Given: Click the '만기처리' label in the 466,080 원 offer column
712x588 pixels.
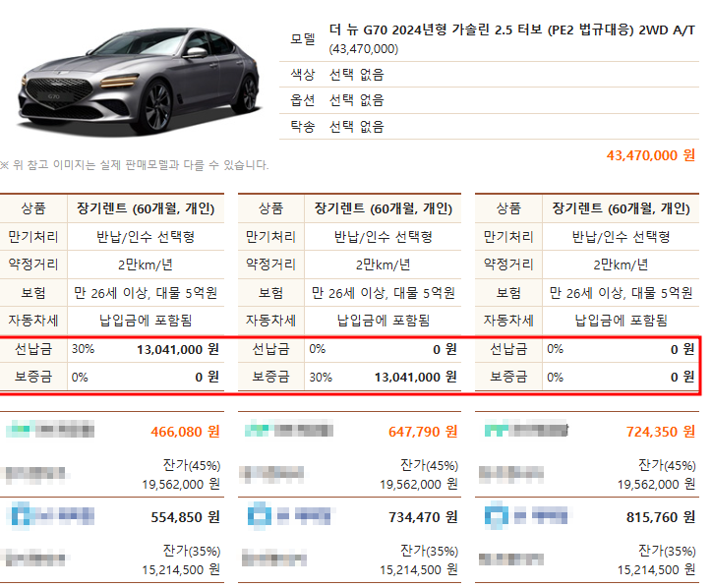Looking at the screenshot, I should [x=33, y=237].
